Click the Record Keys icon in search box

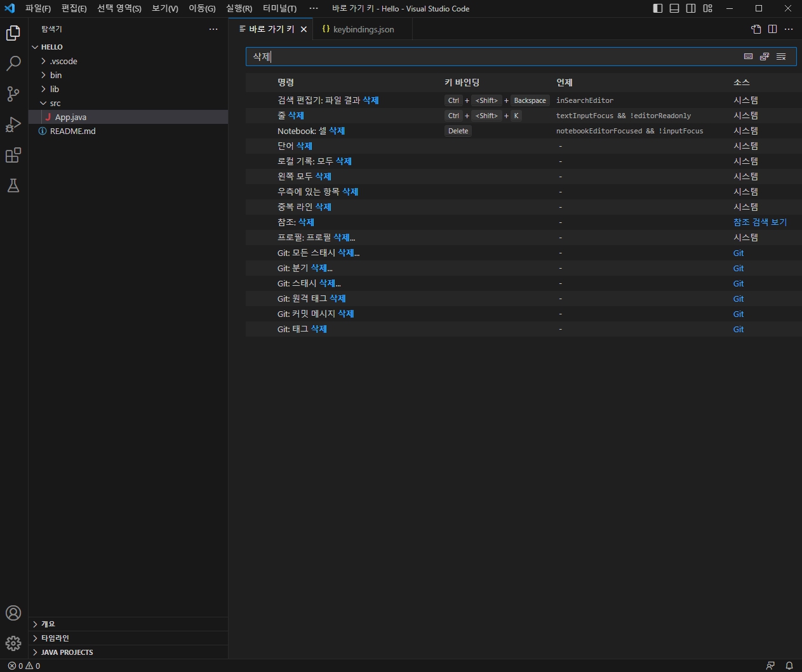749,57
